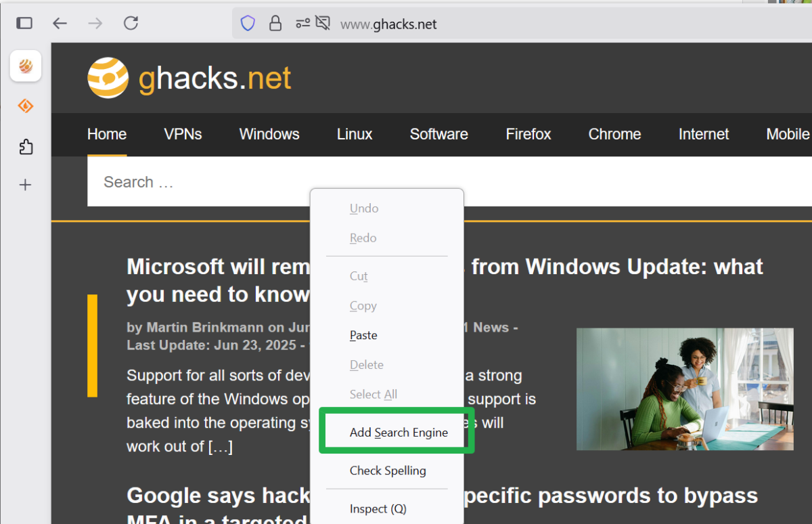Open the Internet category

[x=704, y=134]
